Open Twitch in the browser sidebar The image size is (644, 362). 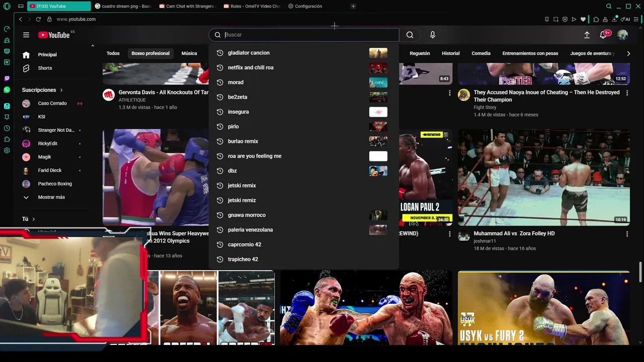coord(7,78)
